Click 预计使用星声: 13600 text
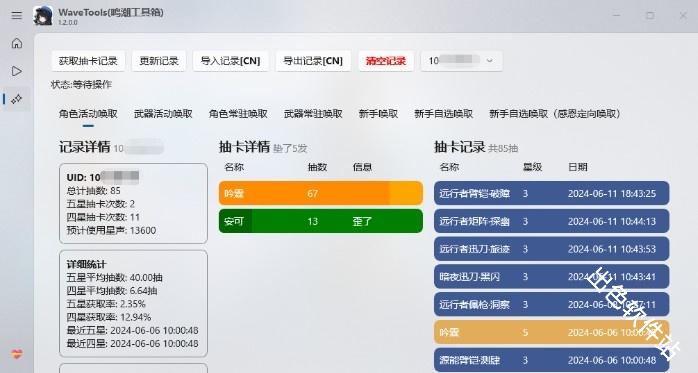This screenshot has width=698, height=373. 111,231
